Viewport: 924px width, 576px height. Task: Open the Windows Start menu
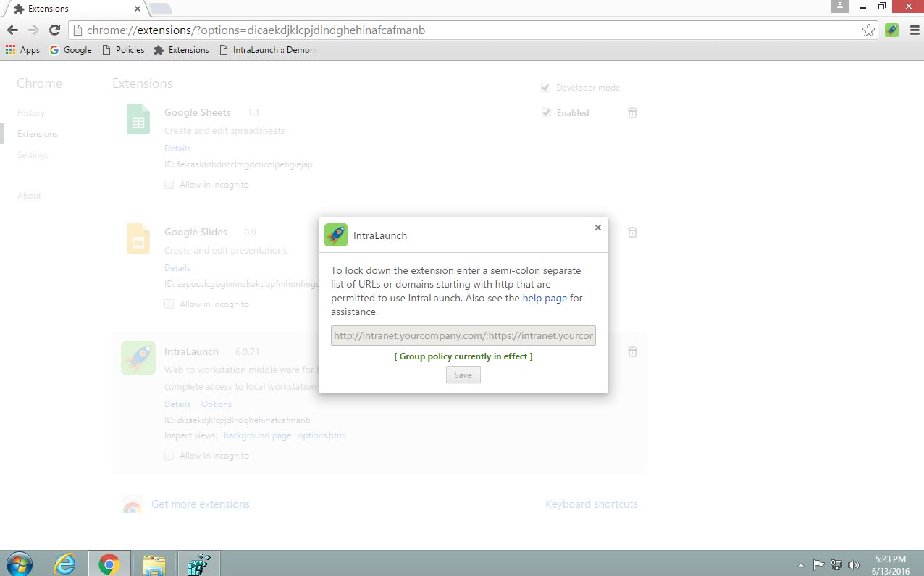pyautogui.click(x=19, y=564)
